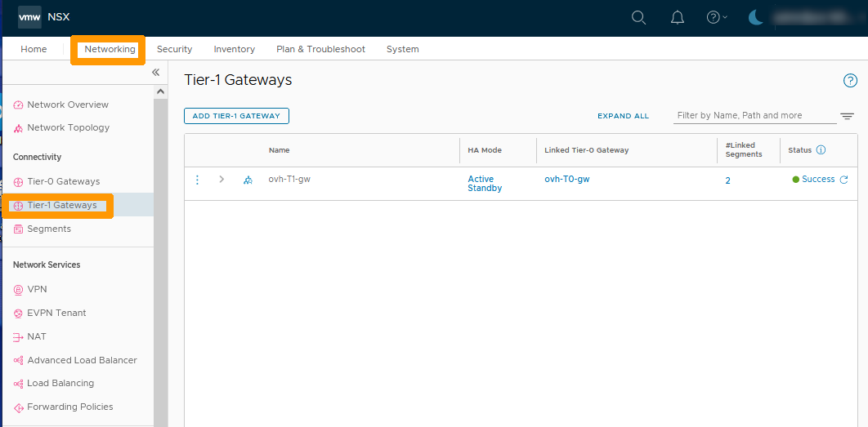Open Network Overview in sidebar

tap(68, 105)
